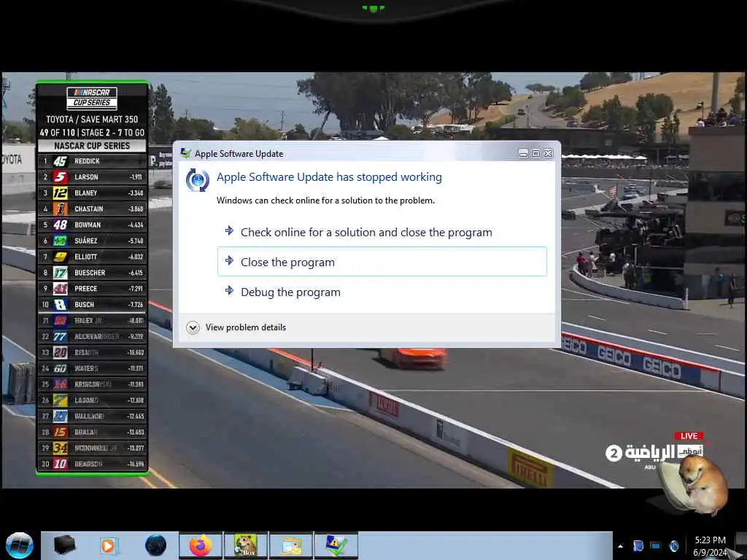
Task: Click the 49 of 110 lap counter
Action: 57,133
